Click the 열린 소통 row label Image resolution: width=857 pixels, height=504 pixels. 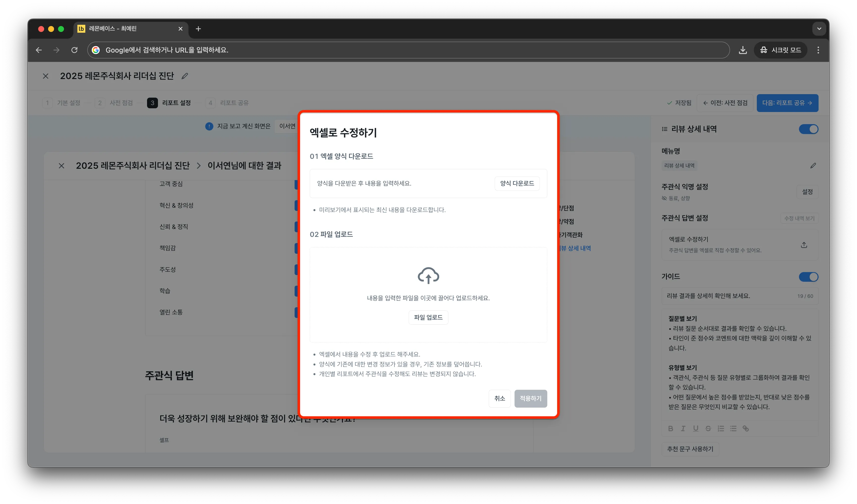click(x=171, y=312)
